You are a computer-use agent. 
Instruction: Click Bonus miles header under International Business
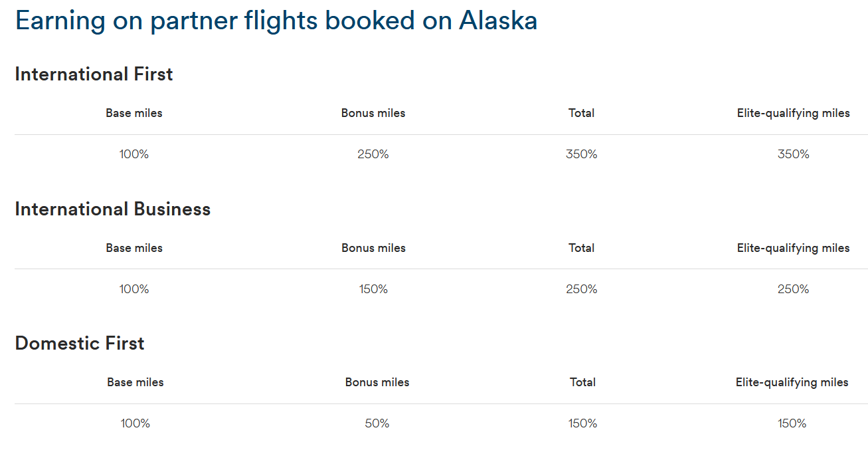tap(373, 248)
